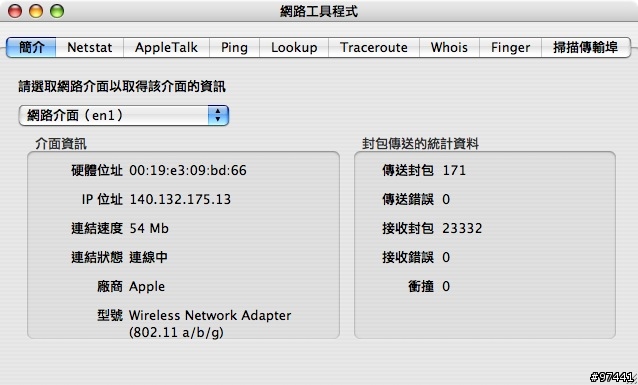This screenshot has width=638, height=385.
Task: Switch to the Traceroute tab
Action: point(374,48)
